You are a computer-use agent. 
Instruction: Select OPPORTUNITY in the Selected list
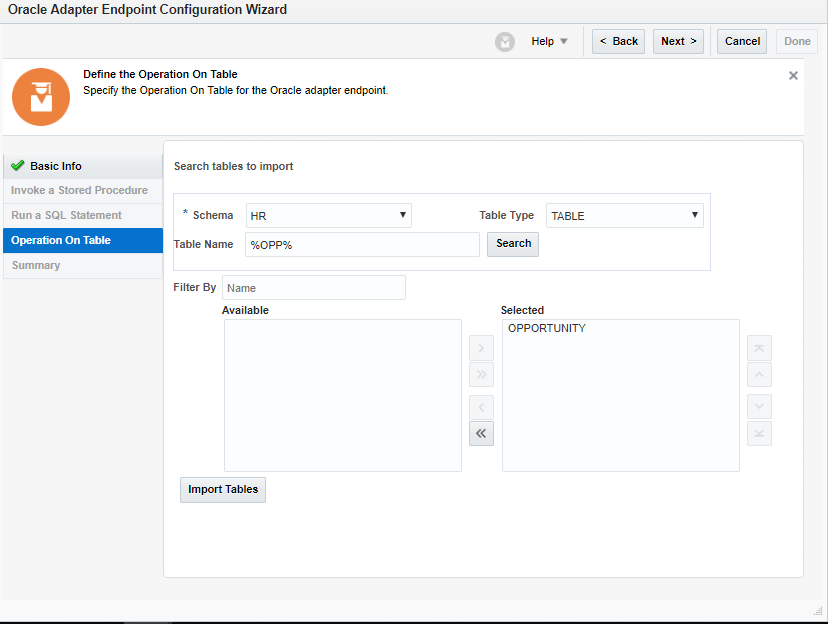pos(547,328)
